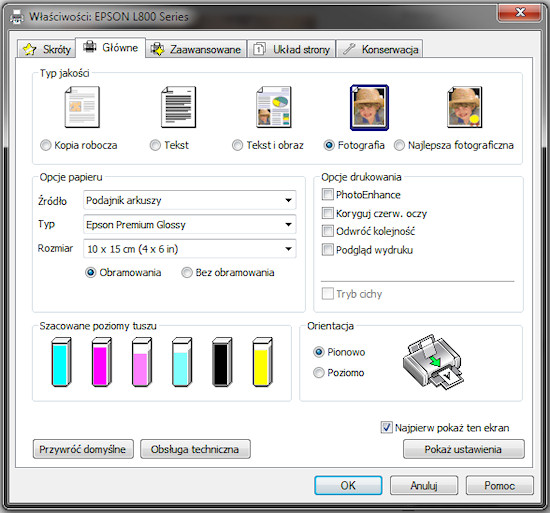The width and height of the screenshot is (550, 513).
Task: Click the Anuluj button
Action: coord(424,486)
